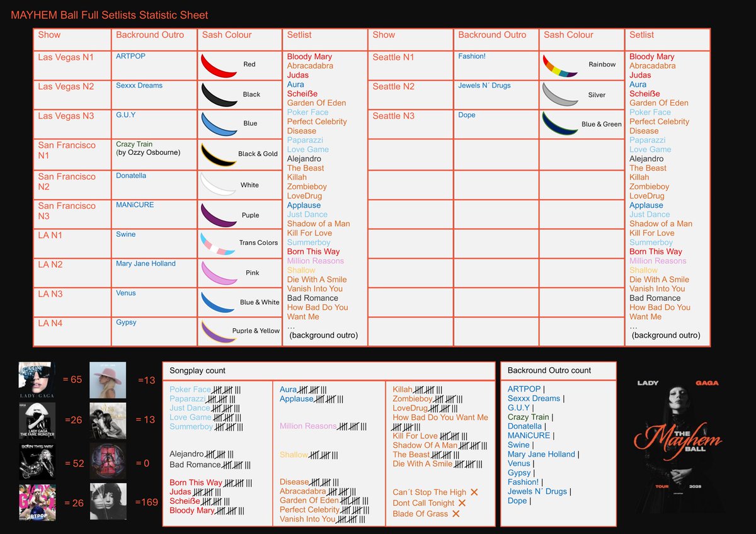756x534 pixels.
Task: Pick the Blue sash swatch for Las Vegas N3
Action: 219,123
